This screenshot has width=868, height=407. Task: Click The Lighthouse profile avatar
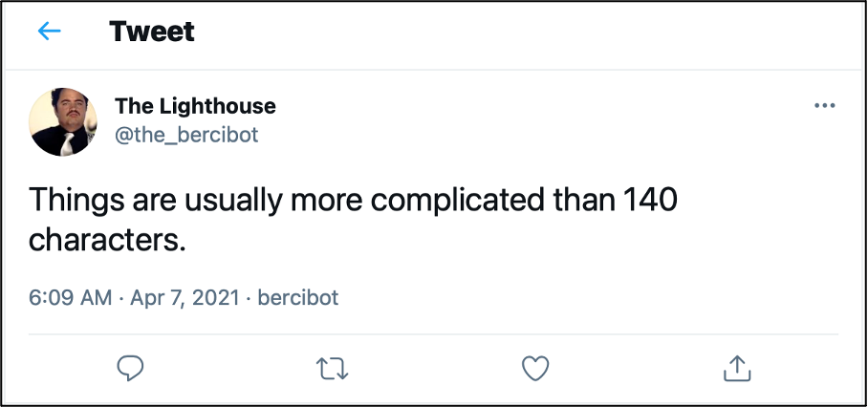click(x=64, y=121)
